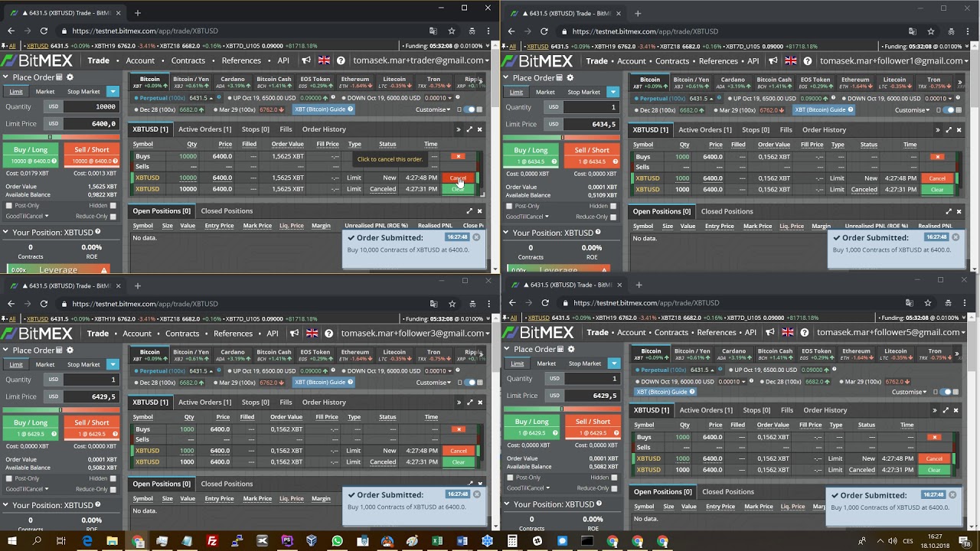
Task: Launch WhatsApp from the taskbar
Action: [x=337, y=541]
